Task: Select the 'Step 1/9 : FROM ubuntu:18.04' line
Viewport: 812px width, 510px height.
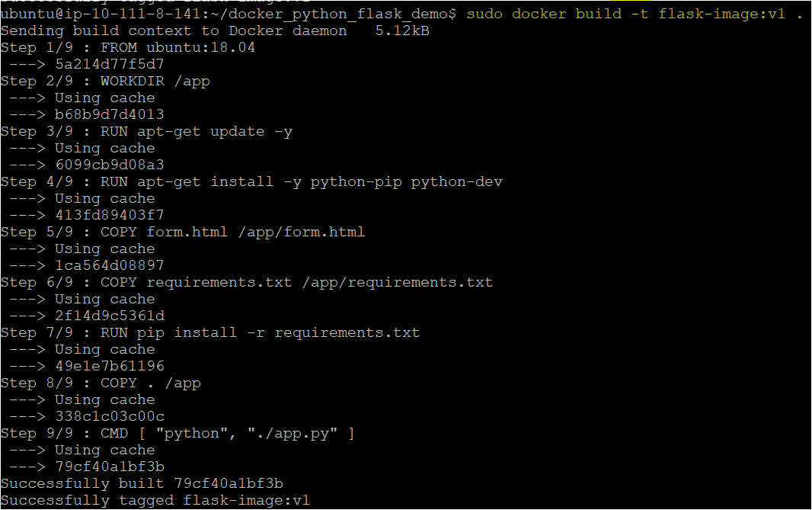Action: point(128,48)
